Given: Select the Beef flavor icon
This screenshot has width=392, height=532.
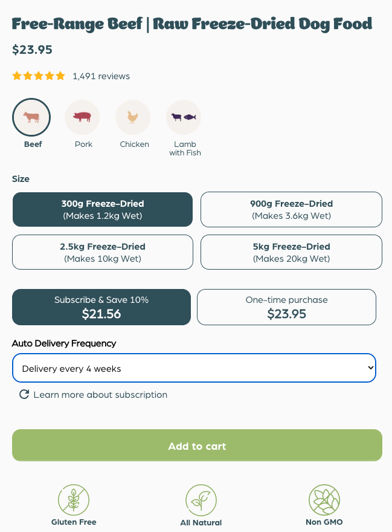Looking at the screenshot, I should pyautogui.click(x=31, y=117).
